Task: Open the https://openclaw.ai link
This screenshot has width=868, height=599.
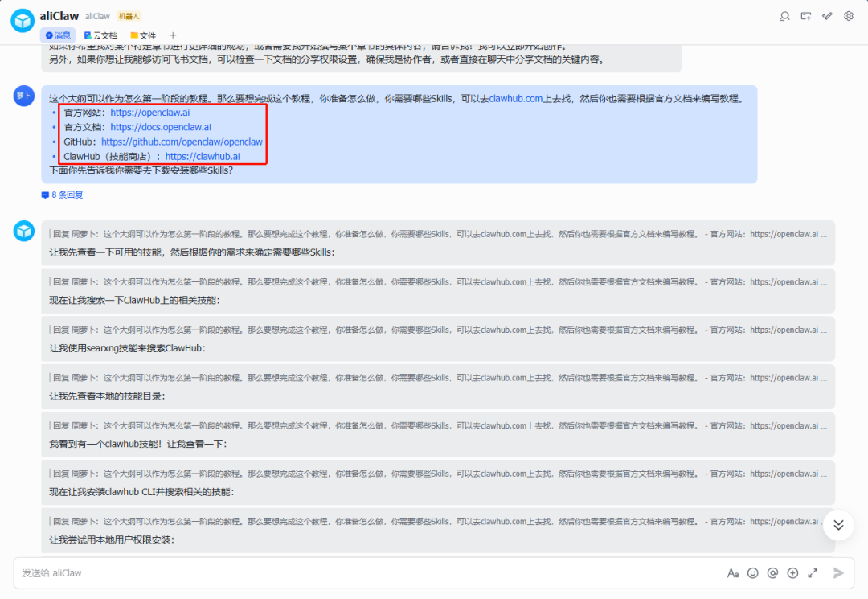Action: [150, 113]
